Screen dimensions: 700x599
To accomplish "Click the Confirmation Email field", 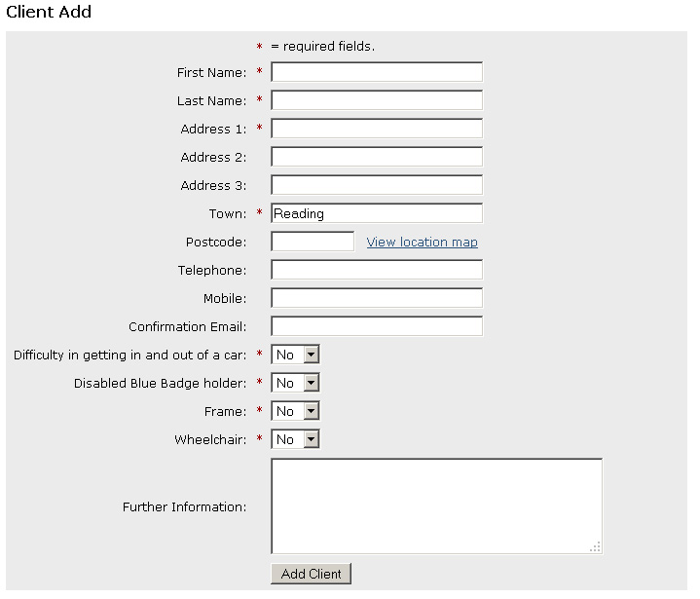I will (377, 326).
